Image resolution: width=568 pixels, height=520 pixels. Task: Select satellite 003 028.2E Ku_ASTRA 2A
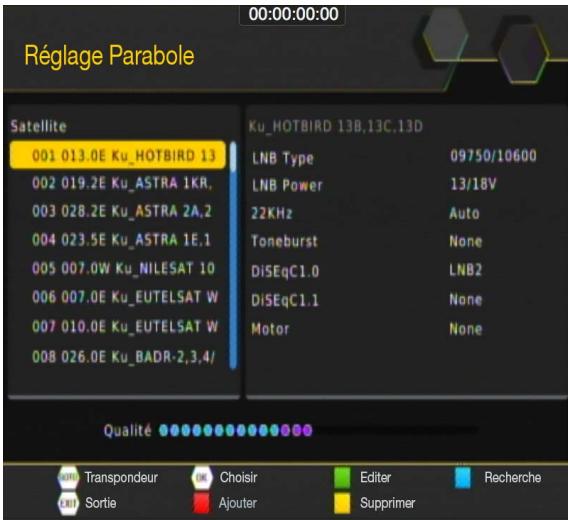click(122, 211)
